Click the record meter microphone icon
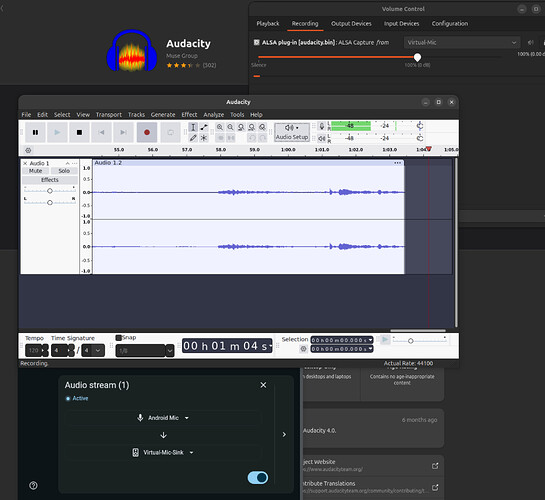Image resolution: width=545 pixels, height=500 pixels. click(x=322, y=126)
